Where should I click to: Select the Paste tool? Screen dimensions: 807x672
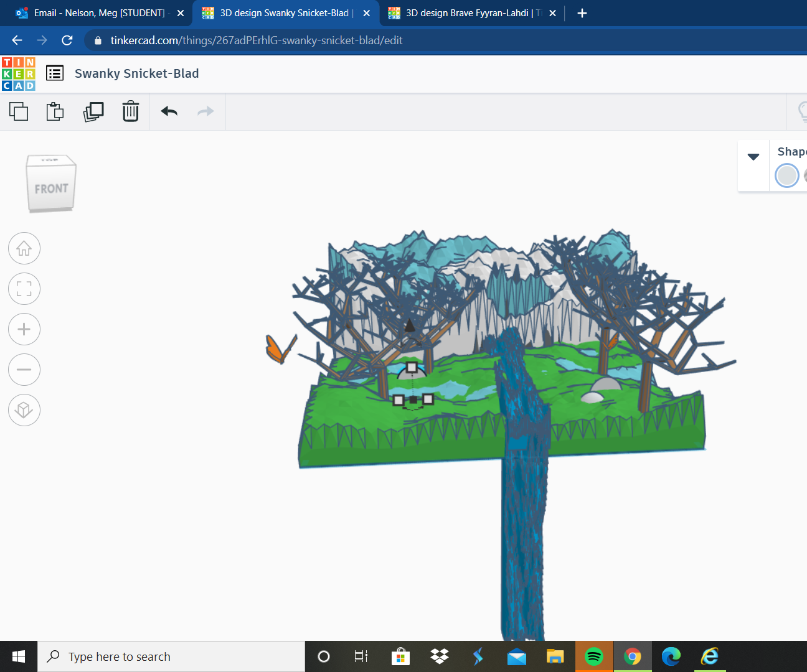[55, 111]
